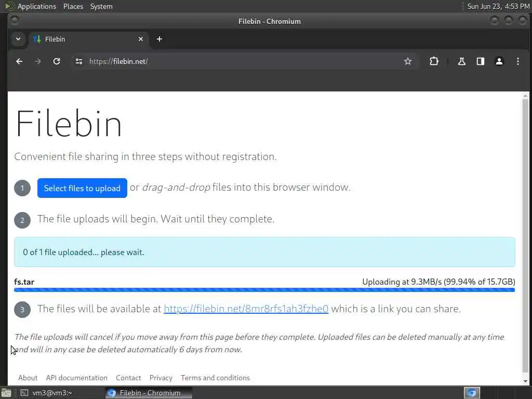This screenshot has width=532, height=399.
Task: Expand the tab search dropdown
Action: [18, 39]
